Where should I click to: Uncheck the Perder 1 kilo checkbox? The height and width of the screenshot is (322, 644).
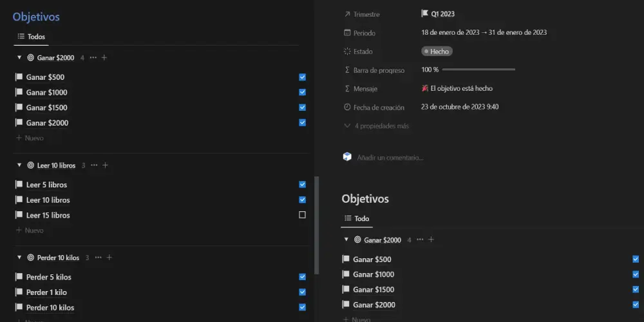tap(302, 292)
